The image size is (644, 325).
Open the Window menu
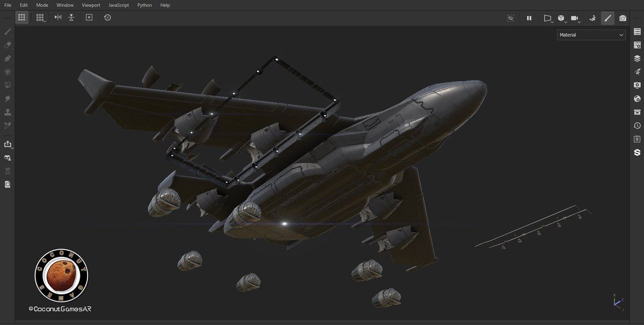65,5
